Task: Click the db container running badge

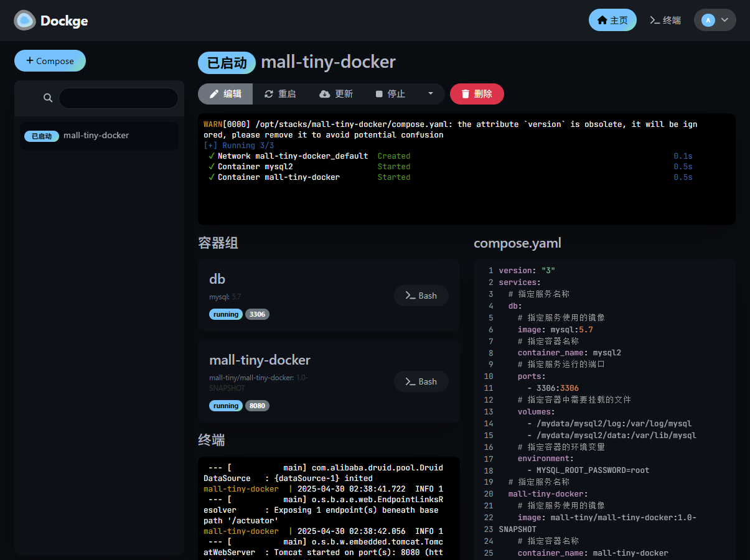Action: (226, 314)
